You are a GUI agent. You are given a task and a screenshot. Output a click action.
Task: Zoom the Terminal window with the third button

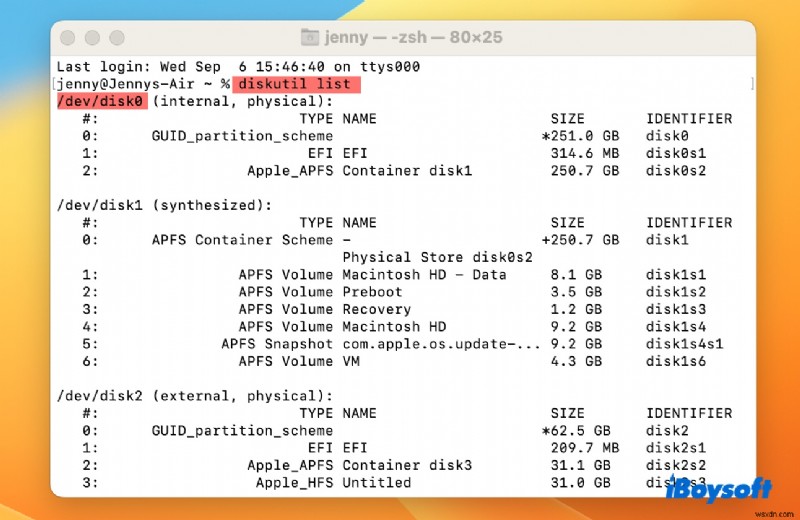(117, 38)
